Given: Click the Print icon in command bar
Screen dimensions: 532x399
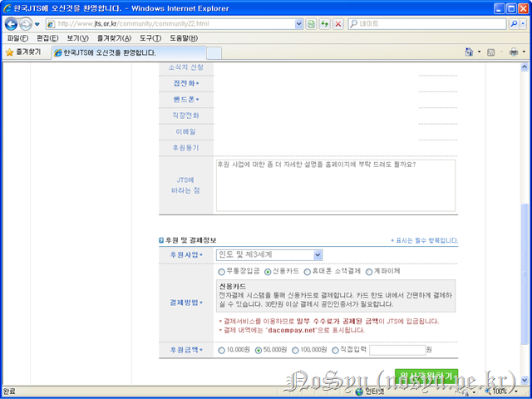Looking at the screenshot, I should click(513, 52).
